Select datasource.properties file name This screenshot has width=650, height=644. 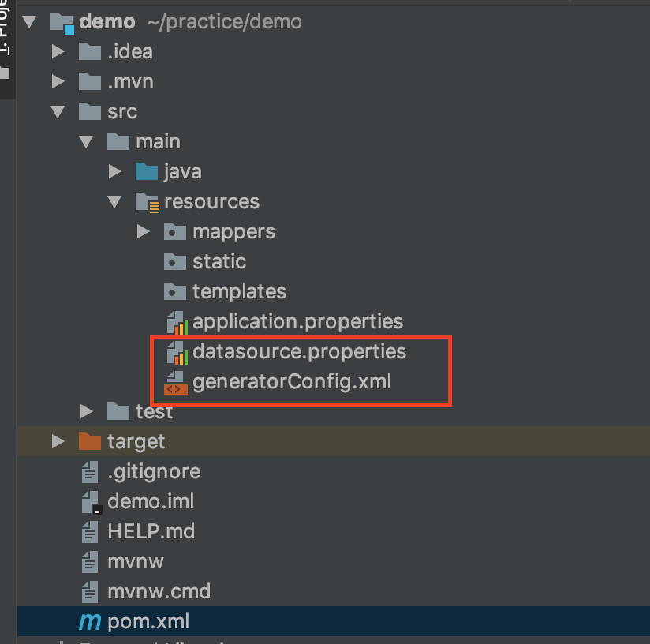point(299,352)
